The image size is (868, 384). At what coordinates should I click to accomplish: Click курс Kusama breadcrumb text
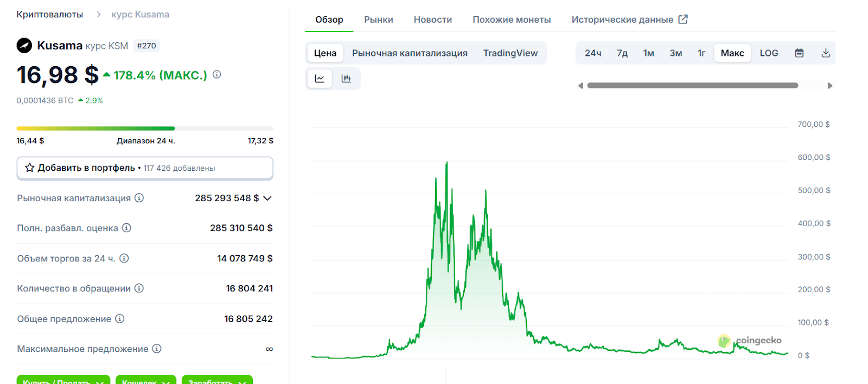[141, 15]
